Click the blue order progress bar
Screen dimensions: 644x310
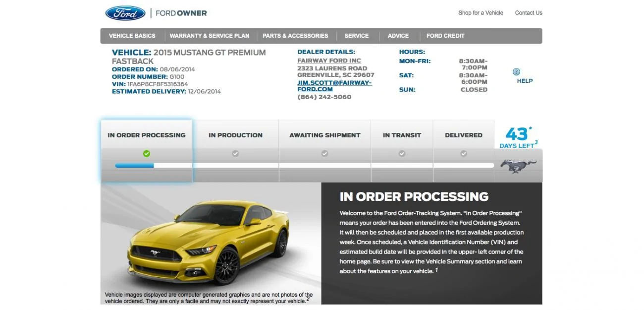134,166
